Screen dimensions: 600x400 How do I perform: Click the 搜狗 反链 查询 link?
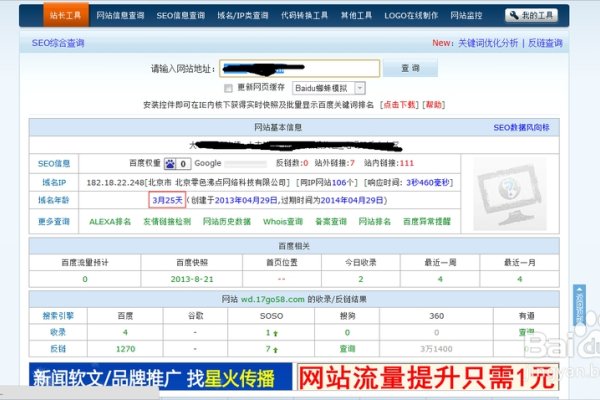pyautogui.click(x=347, y=349)
